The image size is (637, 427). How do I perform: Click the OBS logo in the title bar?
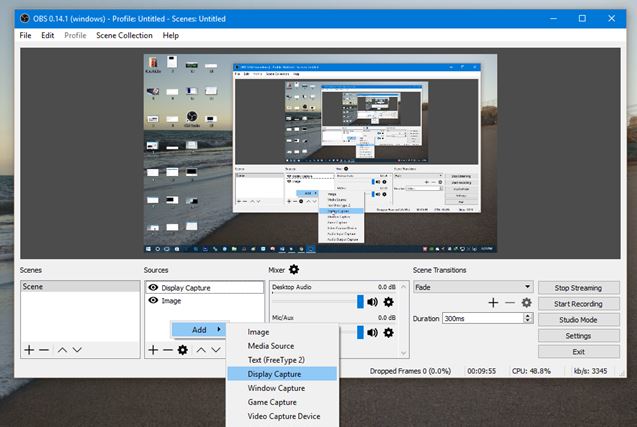(x=25, y=18)
